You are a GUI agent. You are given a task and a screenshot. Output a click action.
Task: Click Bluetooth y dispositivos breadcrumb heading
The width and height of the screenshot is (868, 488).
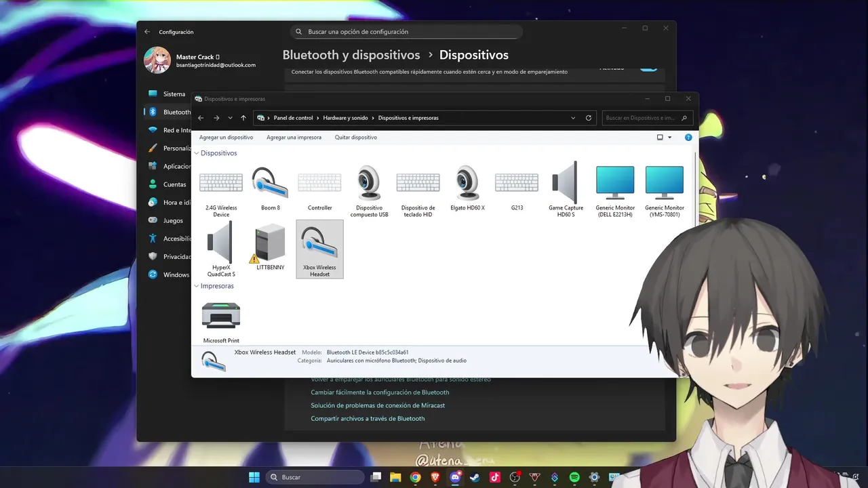pos(351,55)
